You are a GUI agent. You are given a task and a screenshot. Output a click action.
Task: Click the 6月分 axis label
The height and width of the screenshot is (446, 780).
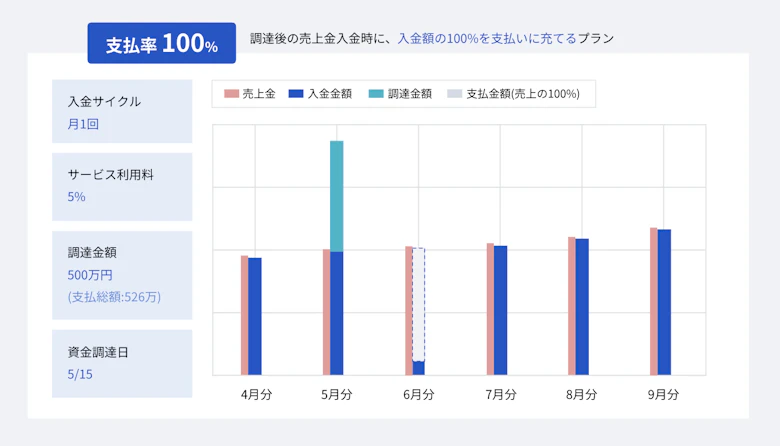click(419, 395)
